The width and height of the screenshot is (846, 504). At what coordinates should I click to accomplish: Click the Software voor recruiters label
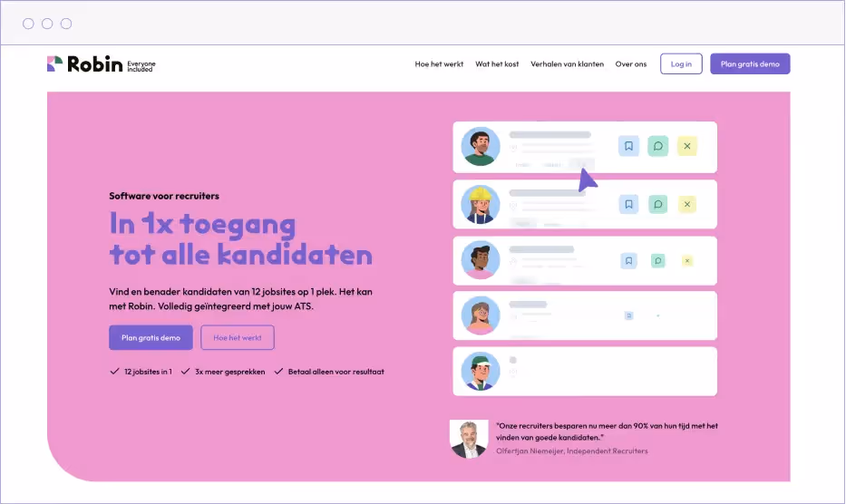[164, 196]
